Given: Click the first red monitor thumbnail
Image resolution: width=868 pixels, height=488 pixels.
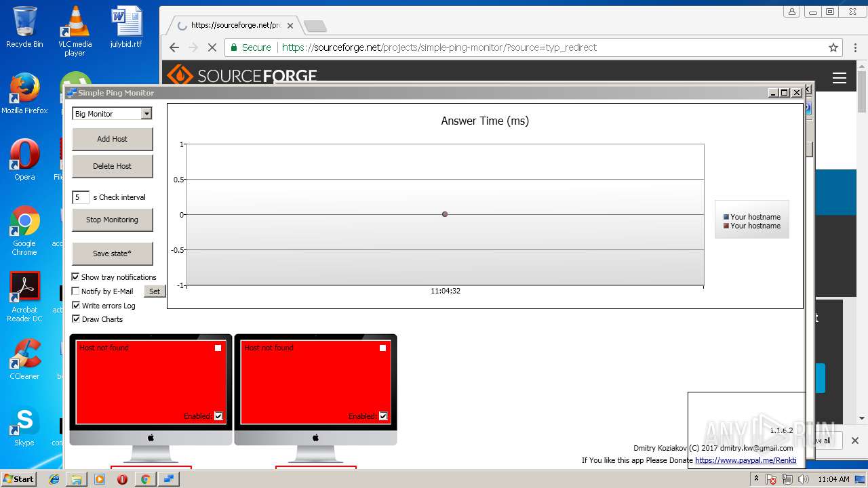Looking at the screenshot, I should pos(151,382).
